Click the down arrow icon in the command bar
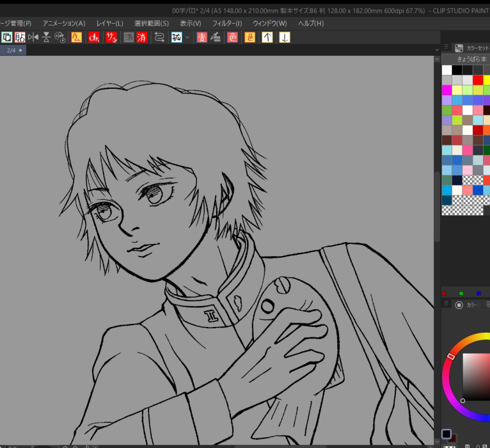Image resolution: width=490 pixels, height=448 pixels. click(285, 38)
